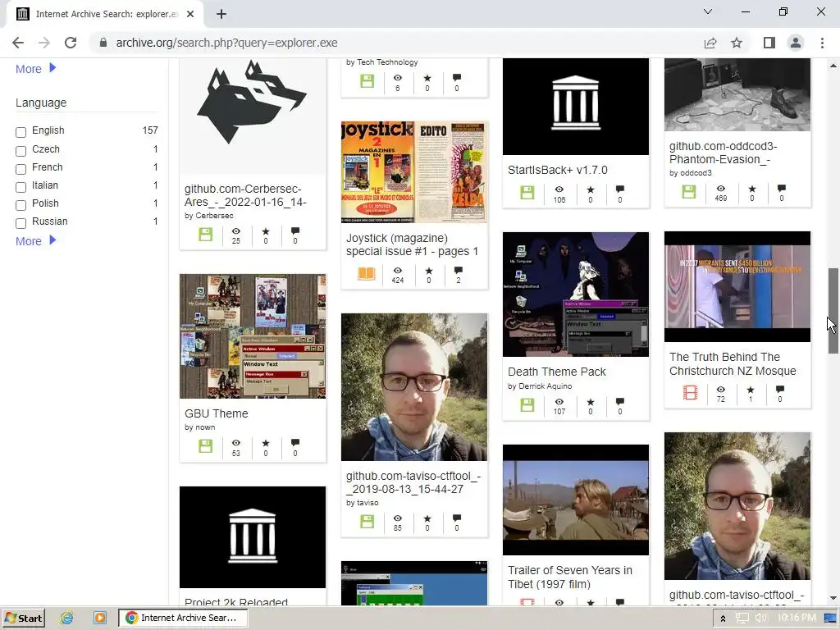The width and height of the screenshot is (840, 630).
Task: Click views eye icon on GBU Theme card
Action: pyautogui.click(x=235, y=443)
